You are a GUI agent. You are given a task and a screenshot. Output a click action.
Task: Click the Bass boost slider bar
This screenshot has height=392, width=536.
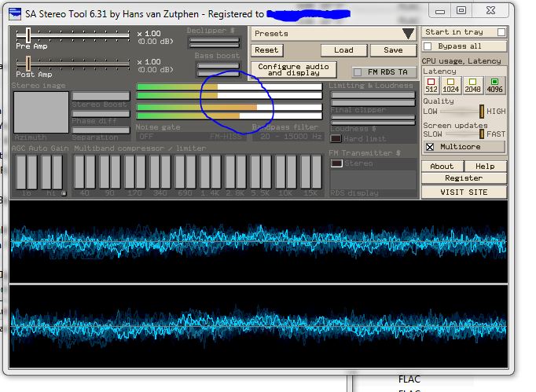(218, 69)
